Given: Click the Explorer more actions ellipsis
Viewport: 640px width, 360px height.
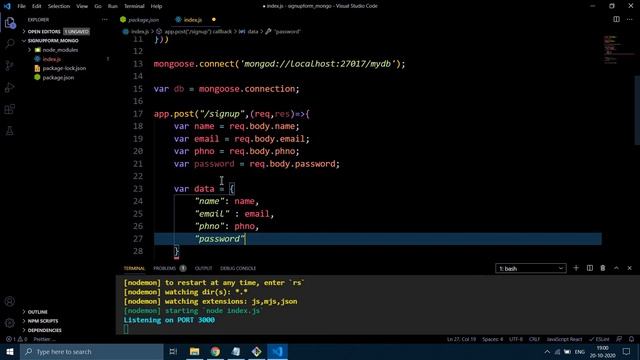Looking at the screenshot, I should coord(105,20).
